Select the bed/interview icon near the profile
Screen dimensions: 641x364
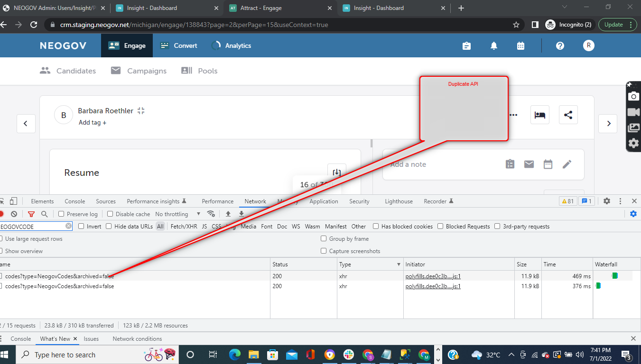pos(540,115)
